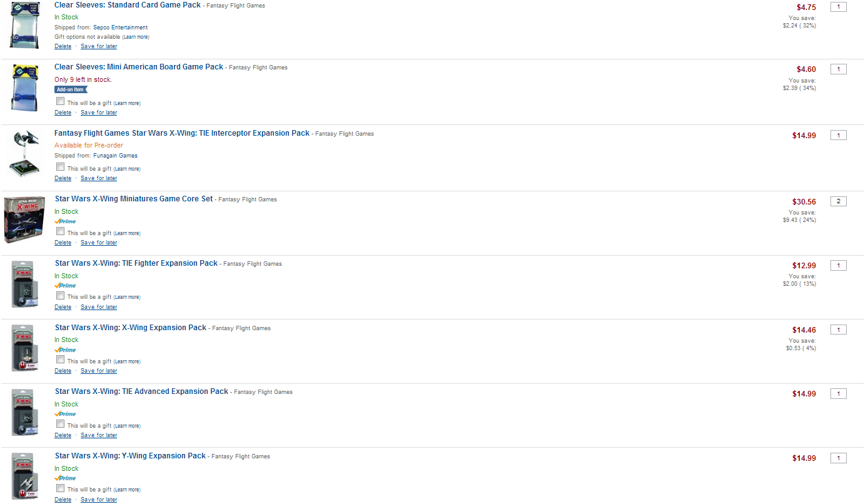Viewport: 868px width, 504px height.
Task: Click the TIE Interceptor product image
Action: 25,153
